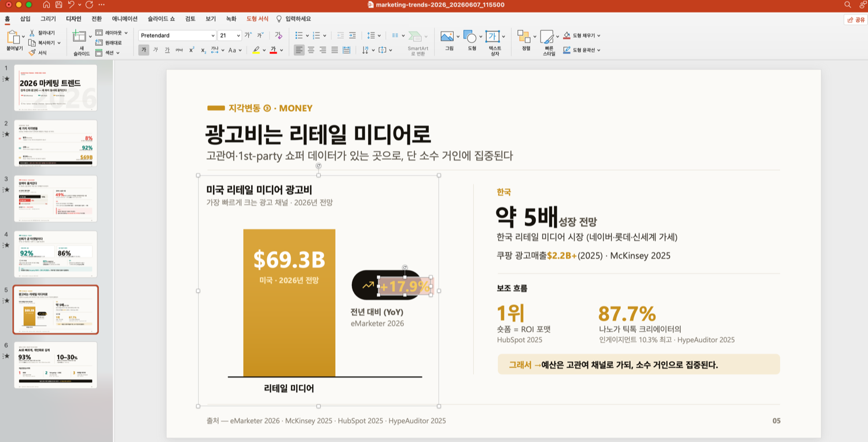Apply subscript formatting

[203, 50]
